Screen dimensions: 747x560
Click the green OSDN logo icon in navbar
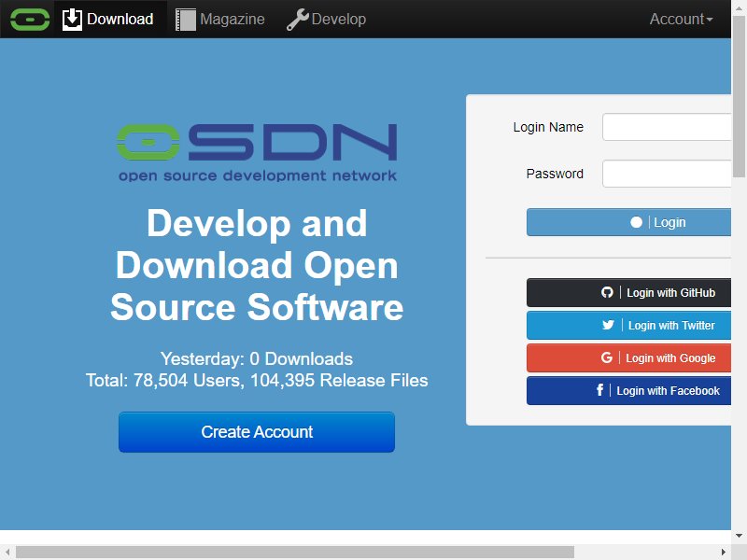[x=30, y=20]
